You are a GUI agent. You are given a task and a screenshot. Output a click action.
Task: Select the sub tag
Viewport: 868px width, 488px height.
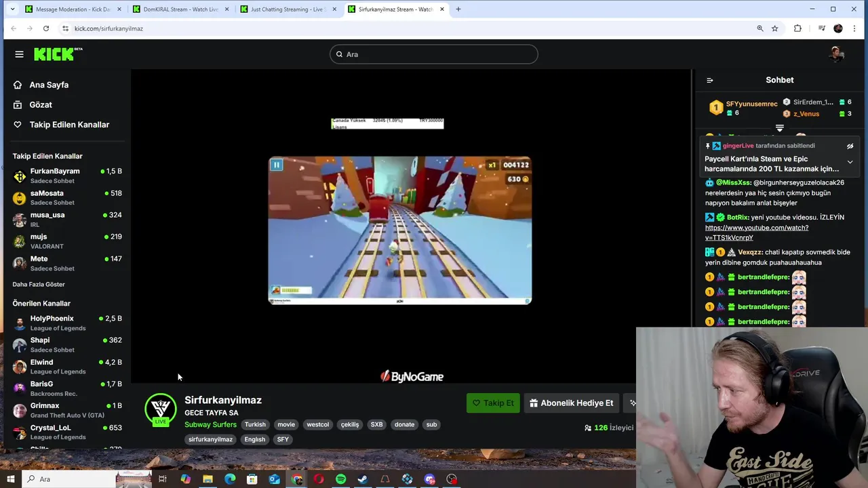tap(431, 424)
